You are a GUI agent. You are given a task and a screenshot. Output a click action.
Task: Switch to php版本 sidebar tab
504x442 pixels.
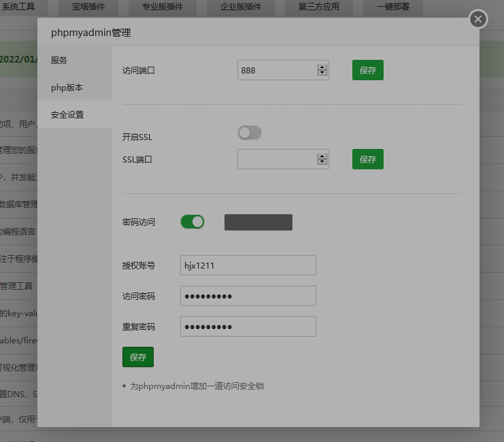click(x=75, y=88)
